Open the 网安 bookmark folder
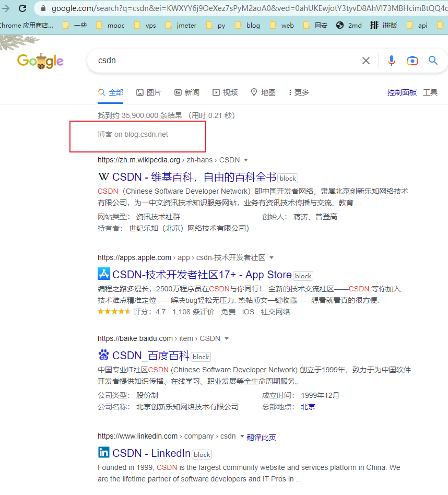Screen dimensions: 448x495 (x=315, y=25)
